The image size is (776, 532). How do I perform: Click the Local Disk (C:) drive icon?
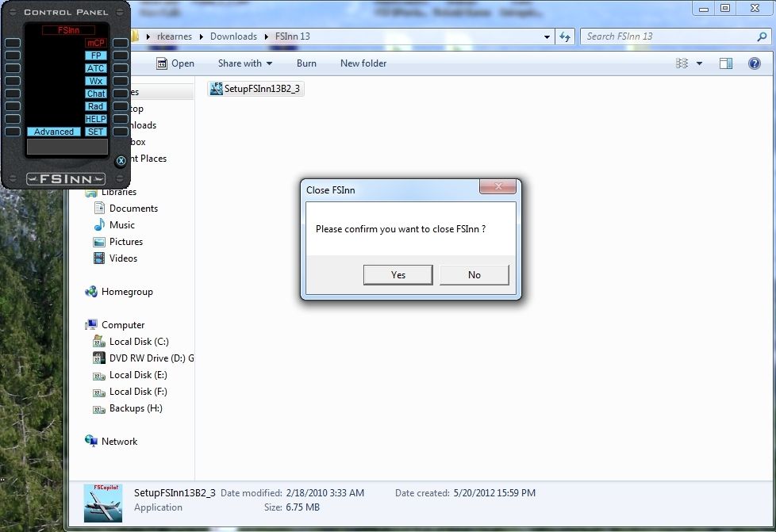click(99, 342)
